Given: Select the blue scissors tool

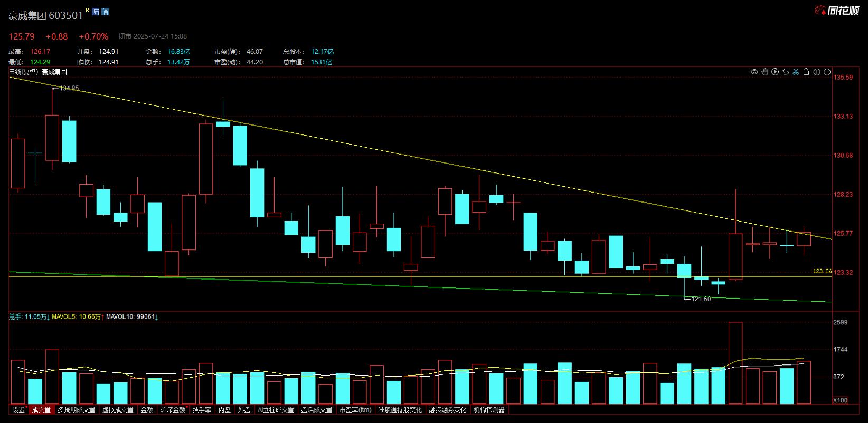Looking at the screenshot, I should click(x=796, y=72).
